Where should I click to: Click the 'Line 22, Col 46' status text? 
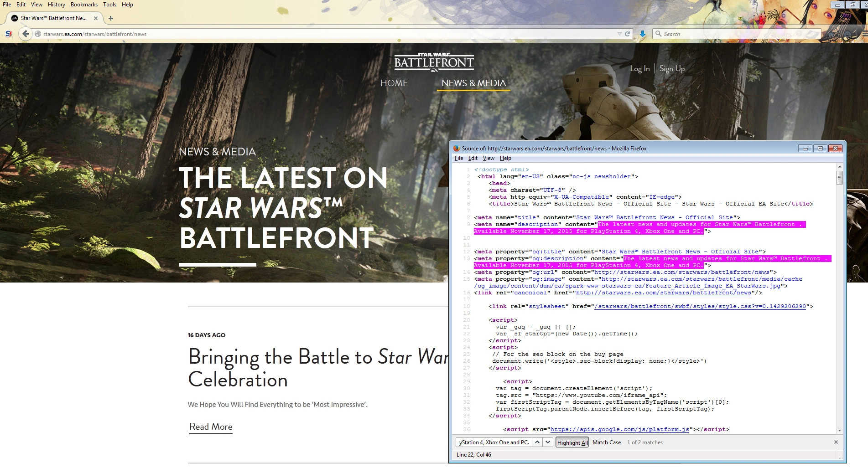(474, 455)
